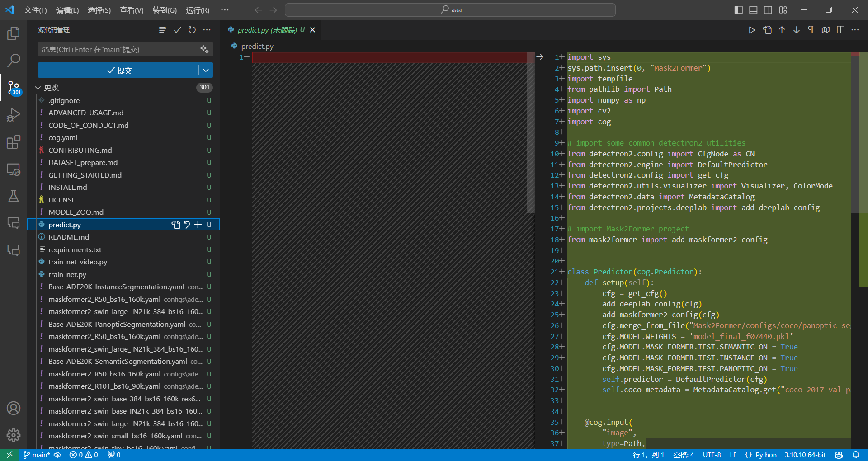Toggle the bottom panel visibility
The height and width of the screenshot is (461, 868).
(753, 9)
